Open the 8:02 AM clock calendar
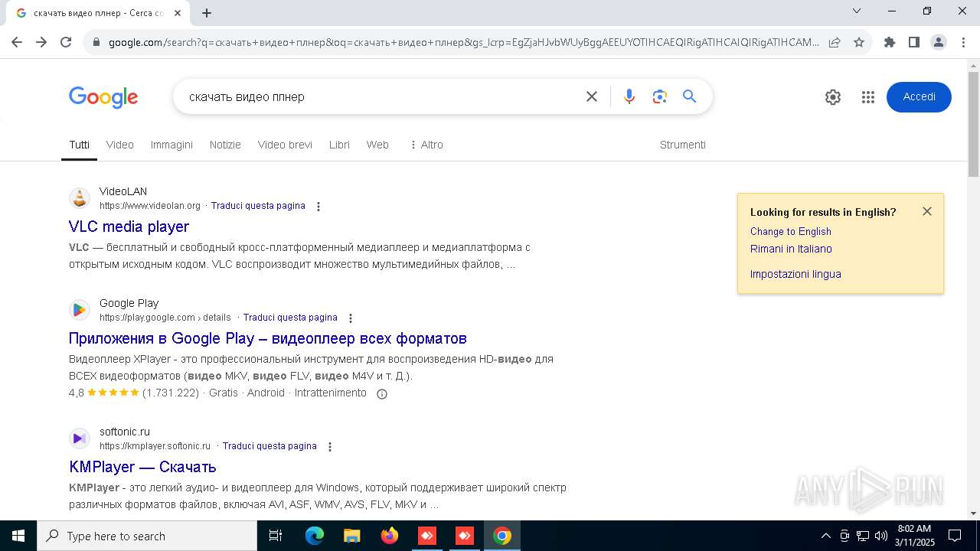The image size is (980, 551). [915, 536]
